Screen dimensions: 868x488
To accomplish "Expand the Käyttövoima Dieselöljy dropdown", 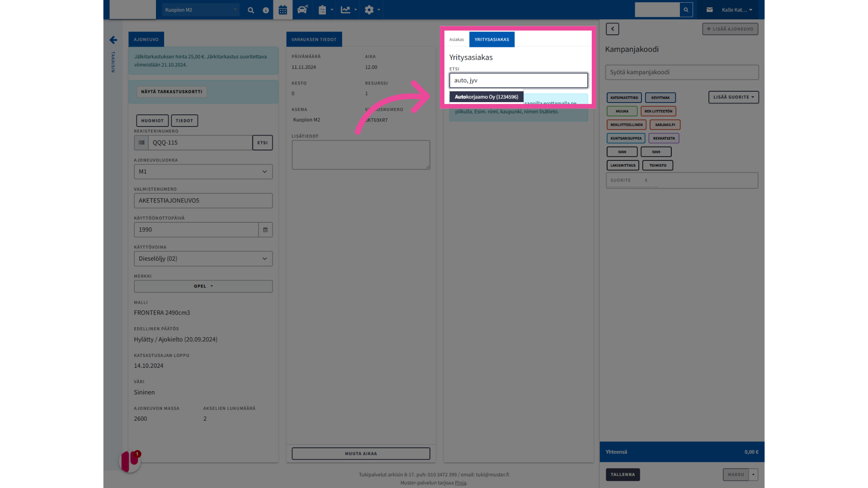I will (203, 258).
